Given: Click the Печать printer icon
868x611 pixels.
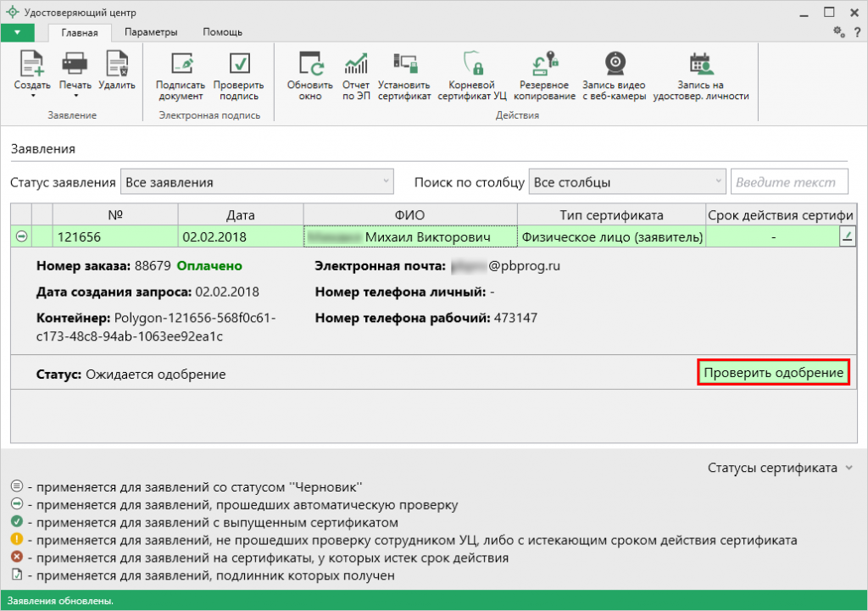Looking at the screenshot, I should [x=75, y=65].
